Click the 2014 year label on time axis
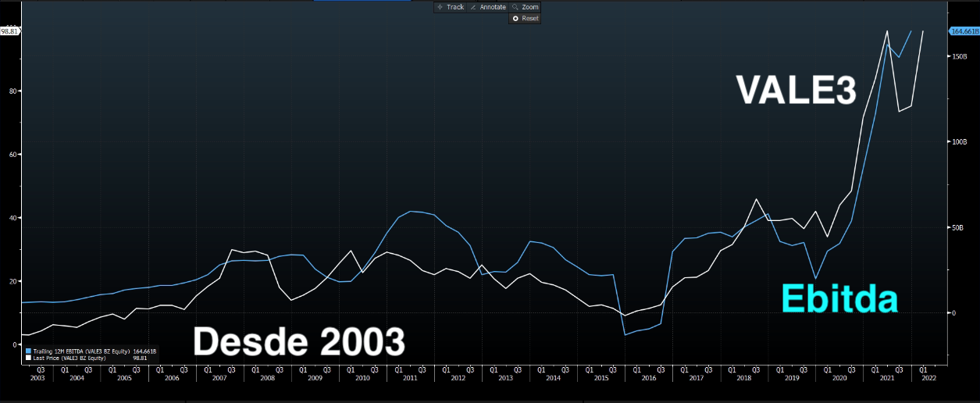Viewport: 980px width, 403px height. pyautogui.click(x=553, y=378)
